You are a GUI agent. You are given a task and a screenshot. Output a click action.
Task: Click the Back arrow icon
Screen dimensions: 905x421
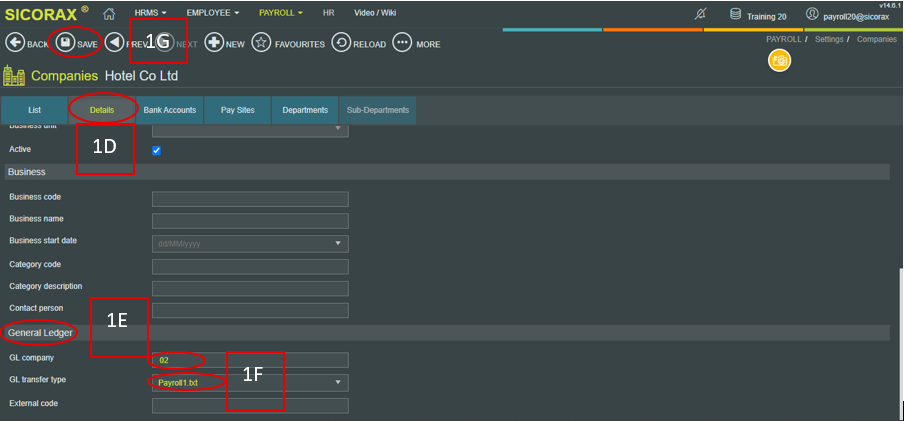point(15,43)
